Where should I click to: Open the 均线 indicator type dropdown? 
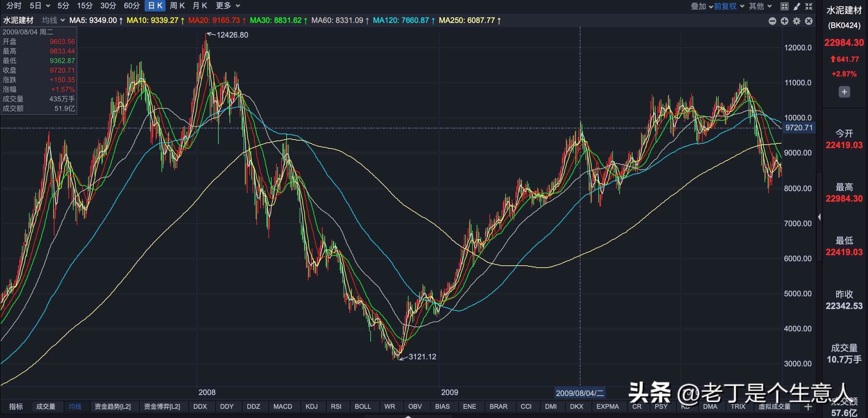tap(53, 20)
